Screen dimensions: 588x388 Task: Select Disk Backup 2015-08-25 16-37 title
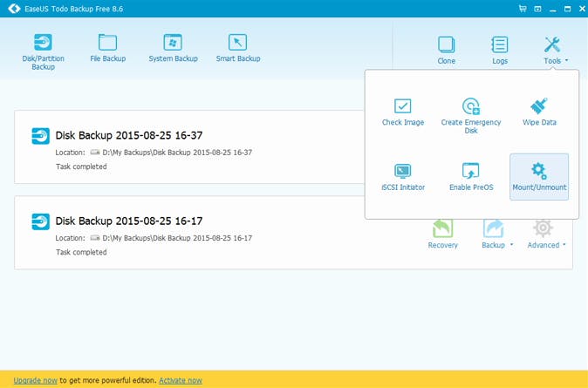[129, 135]
